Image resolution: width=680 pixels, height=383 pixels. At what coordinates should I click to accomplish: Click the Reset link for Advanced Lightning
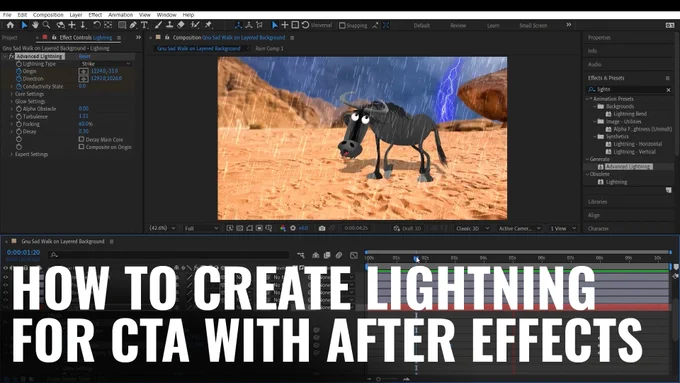[85, 56]
